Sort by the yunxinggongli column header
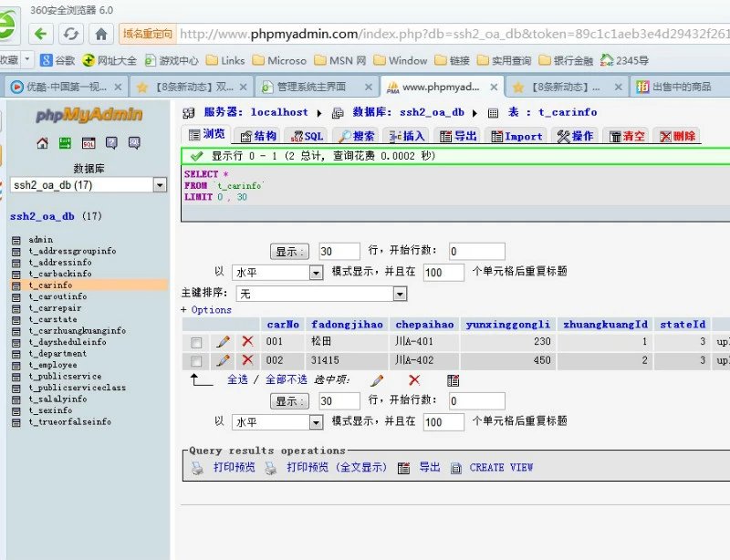The width and height of the screenshot is (730, 560). pos(508,325)
